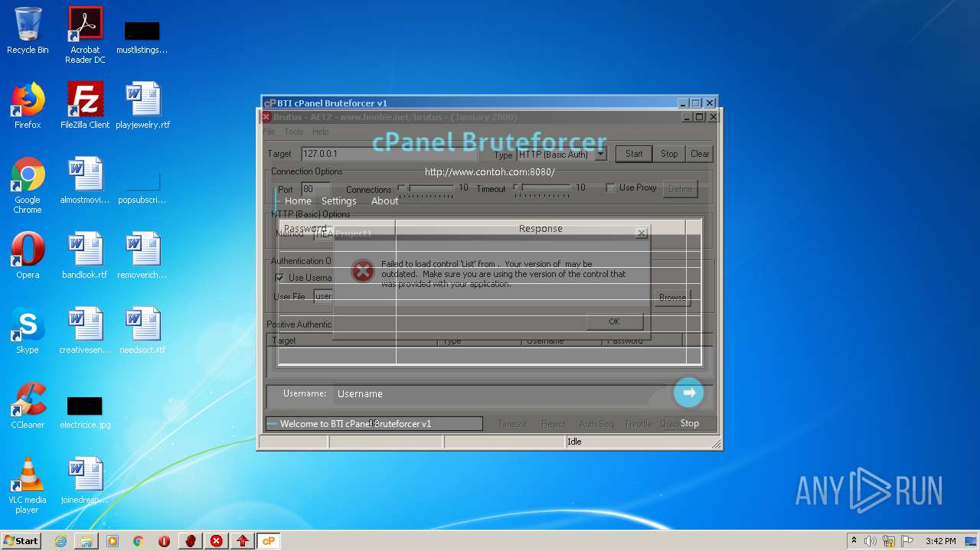Screen dimensions: 980x551
Task: Enable the Use Proxy checkbox
Action: (x=610, y=187)
